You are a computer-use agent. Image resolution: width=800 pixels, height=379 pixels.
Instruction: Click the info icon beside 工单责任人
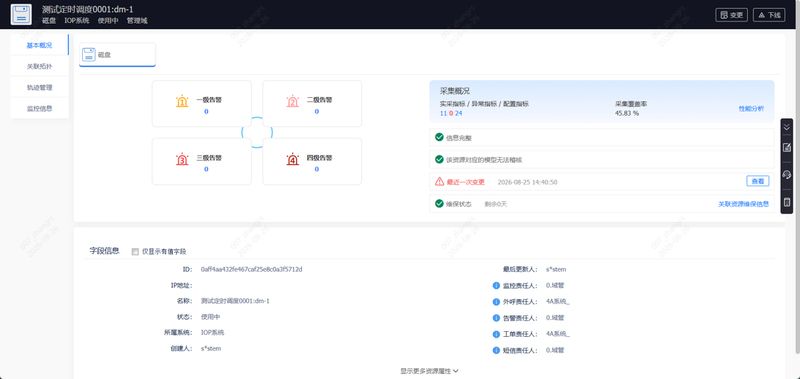click(496, 334)
